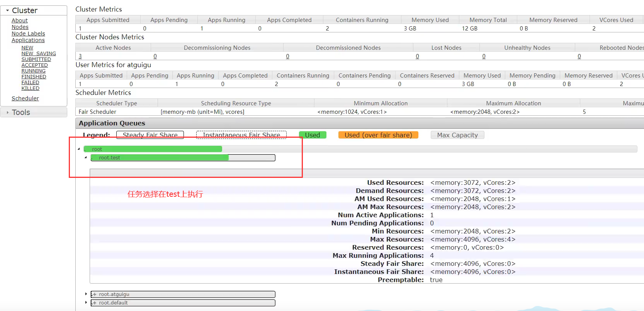Expand the root.default queue
The height and width of the screenshot is (311, 644).
tap(86, 303)
